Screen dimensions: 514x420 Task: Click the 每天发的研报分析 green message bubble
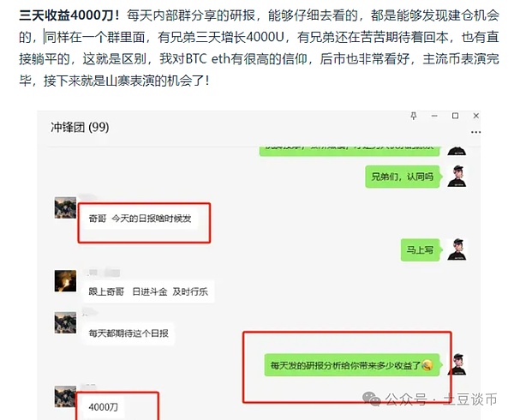click(x=352, y=365)
